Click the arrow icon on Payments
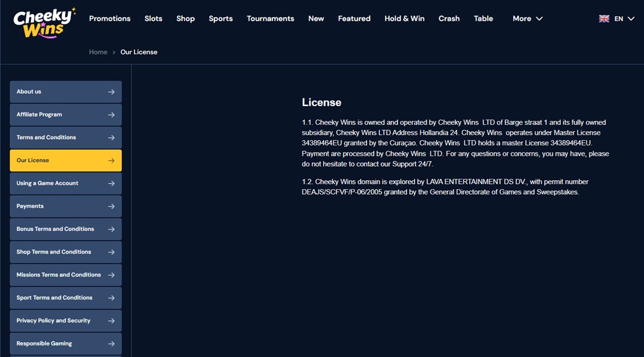 tap(111, 206)
